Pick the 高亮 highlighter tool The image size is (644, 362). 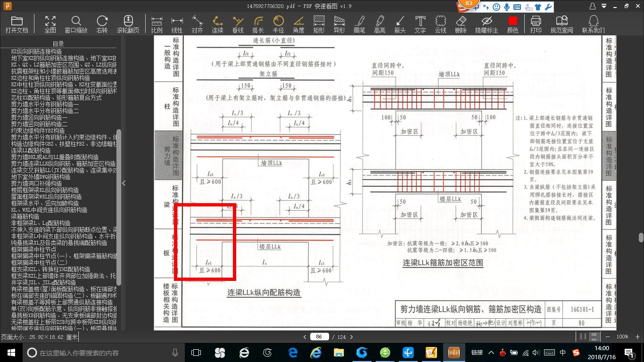(x=380, y=24)
